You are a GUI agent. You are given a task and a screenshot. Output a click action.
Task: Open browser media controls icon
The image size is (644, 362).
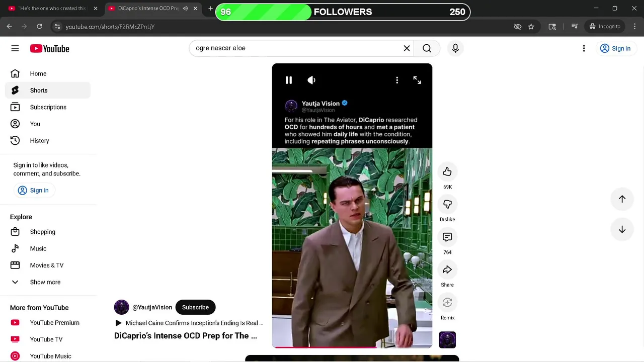coord(575,26)
